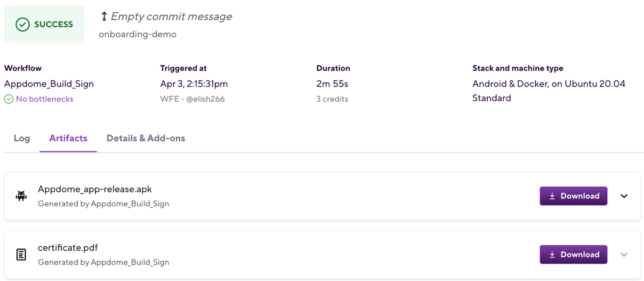Viewport: 644px width, 281px height.
Task: Switch to Details & Add-ons tab
Action: tap(146, 138)
